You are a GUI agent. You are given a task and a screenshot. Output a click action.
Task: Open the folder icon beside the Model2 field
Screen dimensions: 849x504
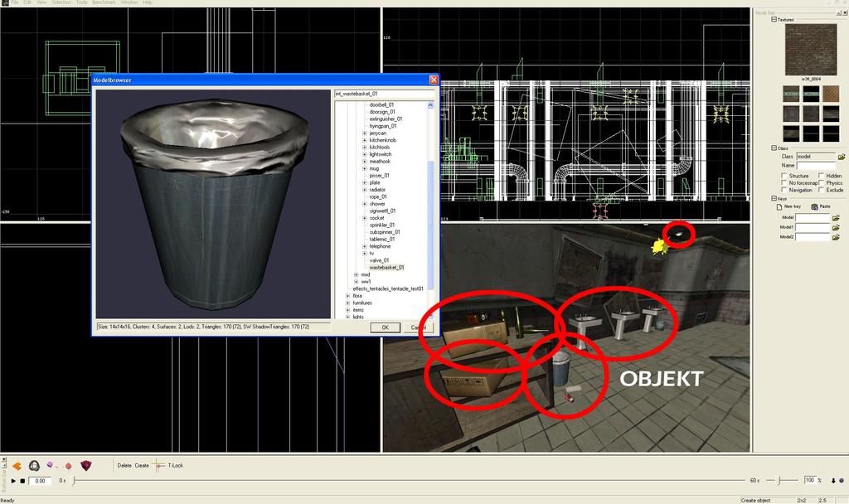pos(836,237)
